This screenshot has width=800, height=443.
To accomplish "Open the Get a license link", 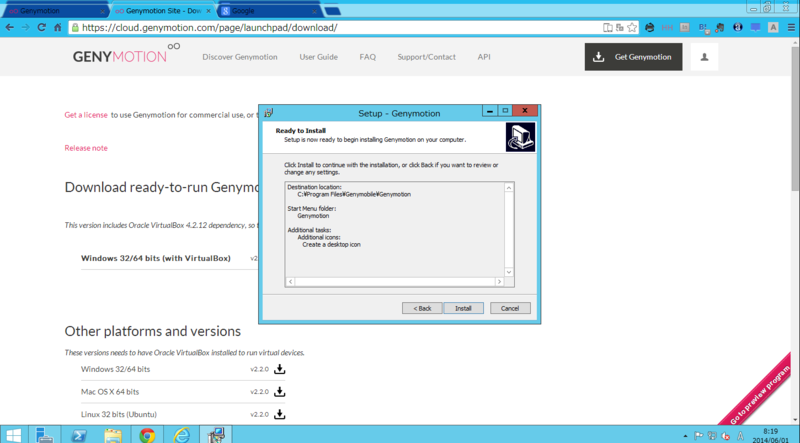I will pyautogui.click(x=86, y=115).
